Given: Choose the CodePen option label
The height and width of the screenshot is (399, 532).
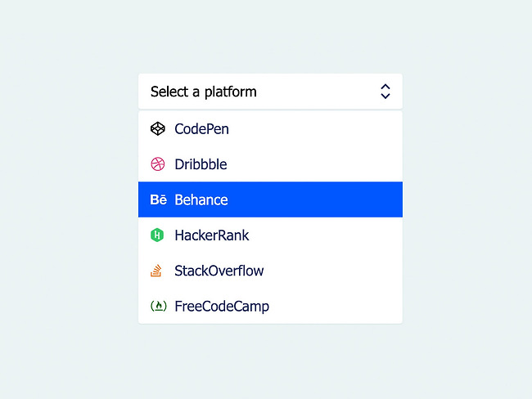Looking at the screenshot, I should pos(202,129).
